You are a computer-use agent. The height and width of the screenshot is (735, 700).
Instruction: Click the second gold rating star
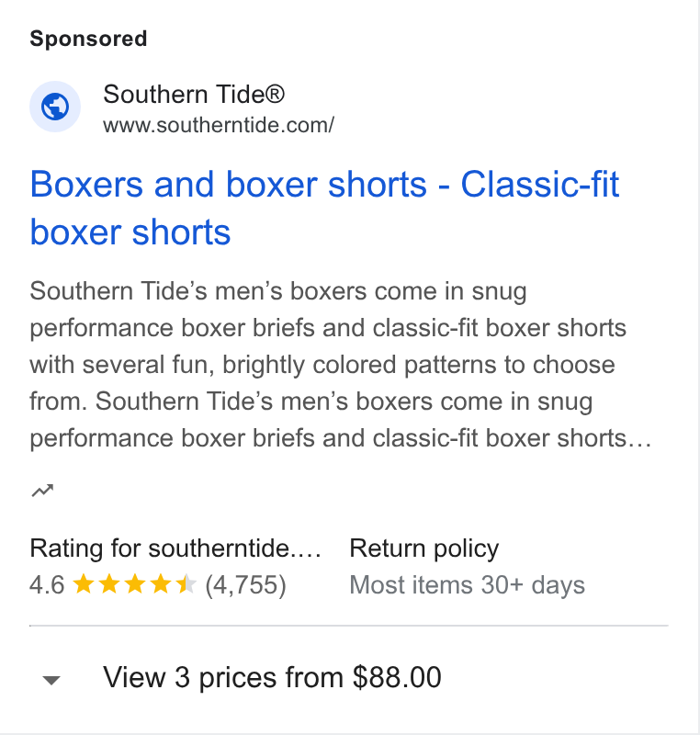point(109,584)
